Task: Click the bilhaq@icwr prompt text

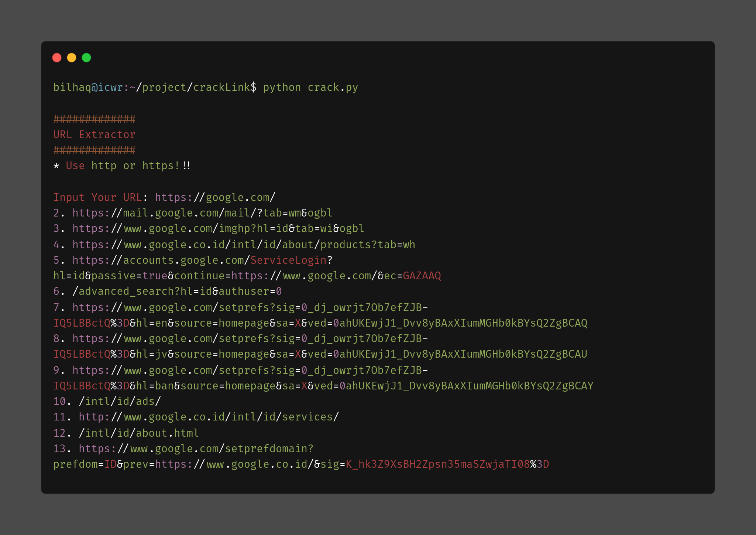Action: [x=88, y=88]
